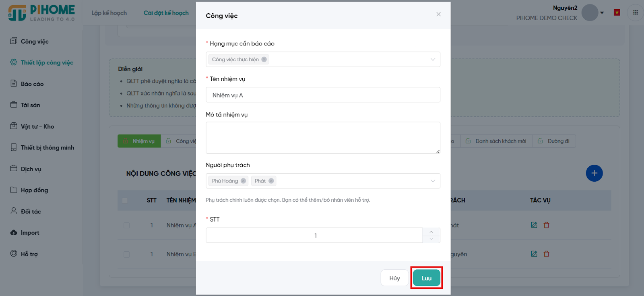Screen dimensions: 644x296
Task: Click the blue add task plus button
Action: pyautogui.click(x=594, y=173)
